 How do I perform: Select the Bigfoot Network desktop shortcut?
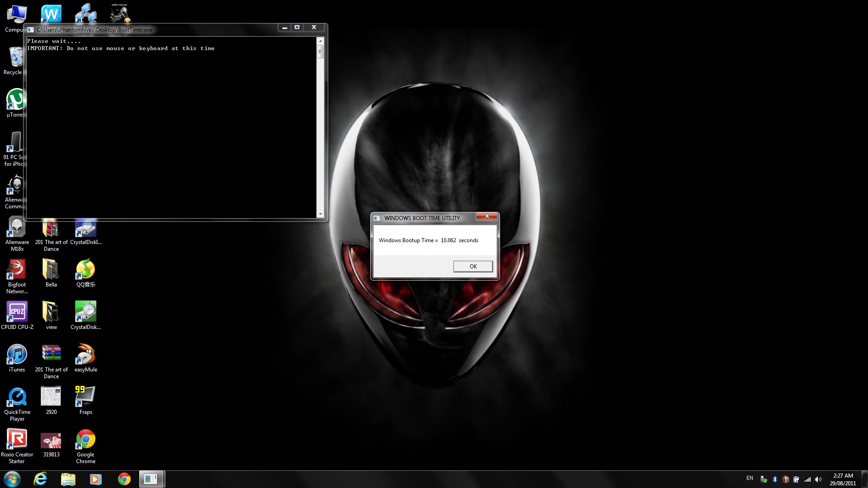coord(17,277)
